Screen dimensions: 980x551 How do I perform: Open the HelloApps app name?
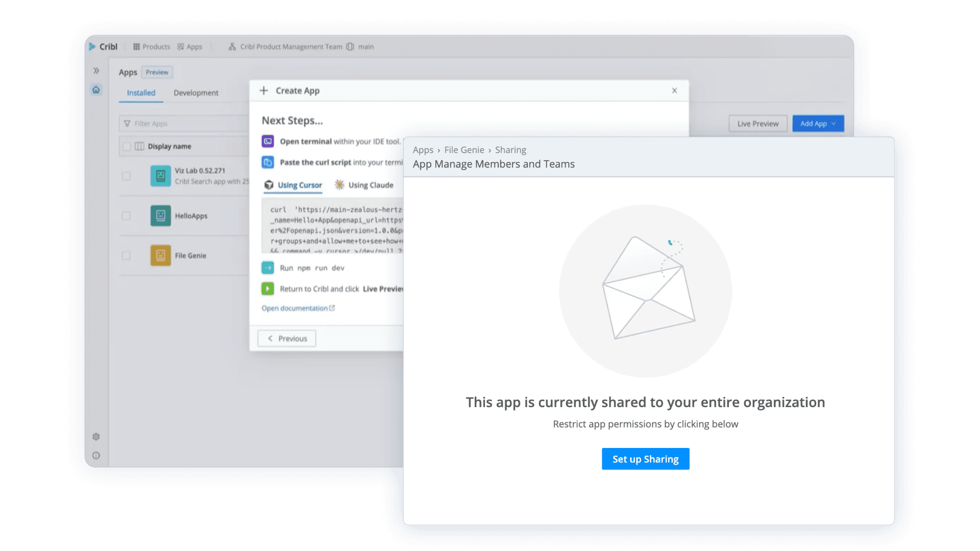[x=191, y=216]
